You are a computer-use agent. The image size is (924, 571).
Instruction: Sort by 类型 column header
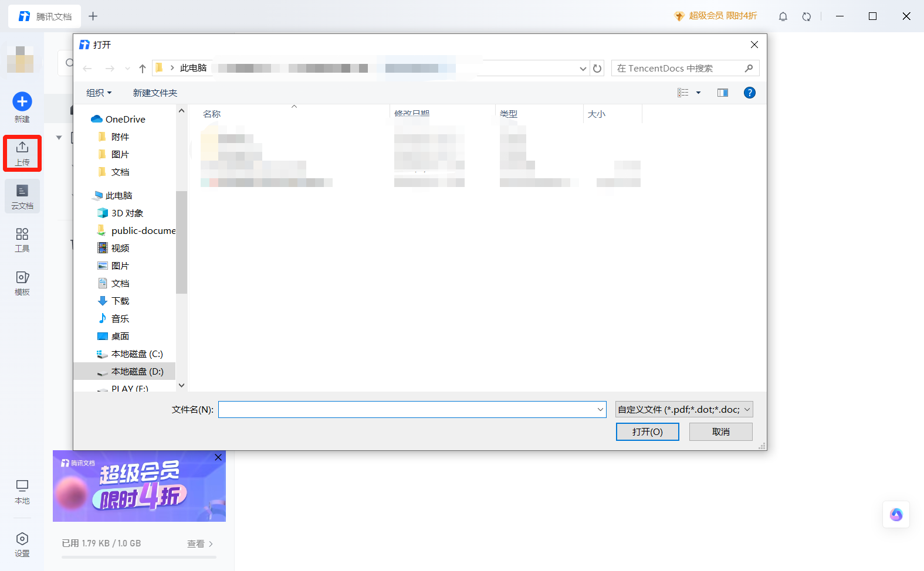[x=509, y=114]
